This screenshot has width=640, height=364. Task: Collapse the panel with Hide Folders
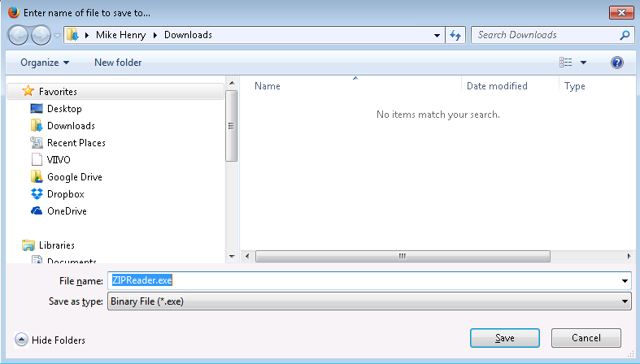50,340
